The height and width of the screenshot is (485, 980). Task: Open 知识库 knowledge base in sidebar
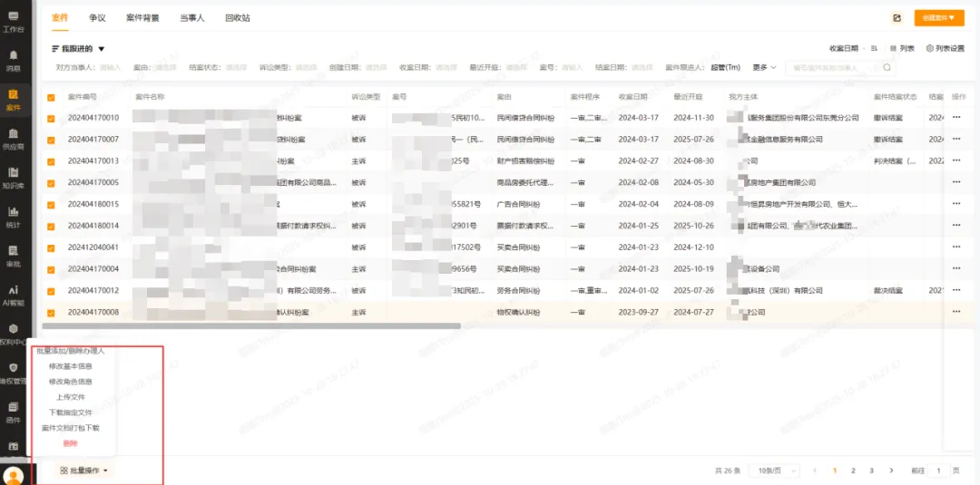(14, 176)
